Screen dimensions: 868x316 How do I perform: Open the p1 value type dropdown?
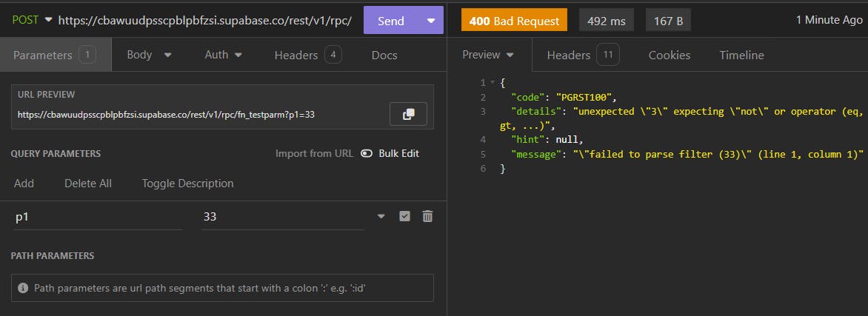pos(381,216)
